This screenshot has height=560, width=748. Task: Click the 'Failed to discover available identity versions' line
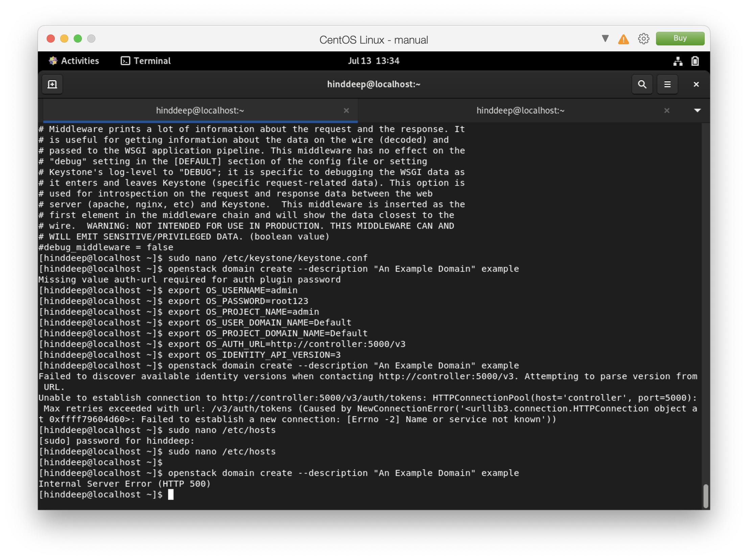coord(368,381)
